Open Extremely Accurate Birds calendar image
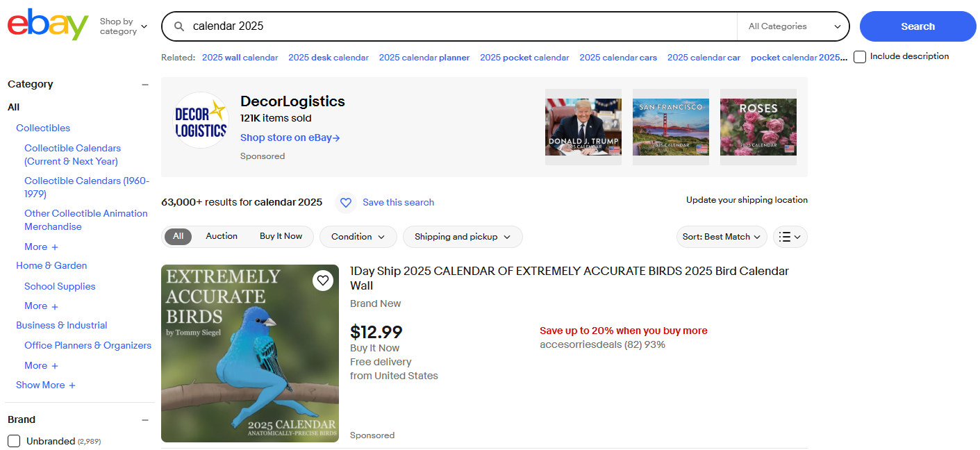Viewport: 980px width, 450px height. [250, 353]
